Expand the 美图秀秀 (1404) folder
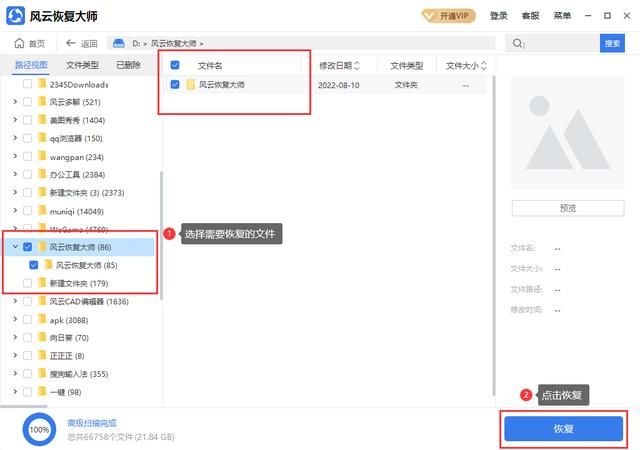Screen dimensions: 640x450 (15, 119)
